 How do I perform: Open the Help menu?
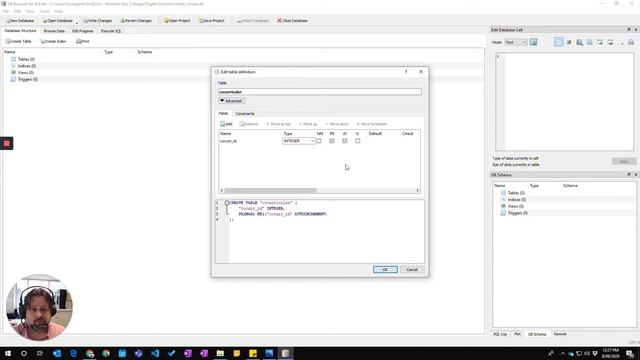[x=58, y=11]
